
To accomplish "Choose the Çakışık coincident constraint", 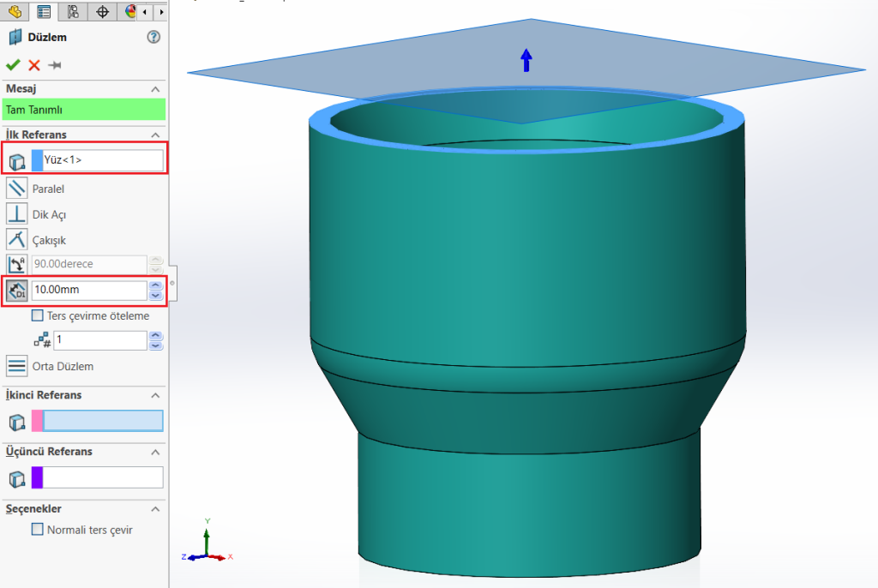I will [16, 240].
